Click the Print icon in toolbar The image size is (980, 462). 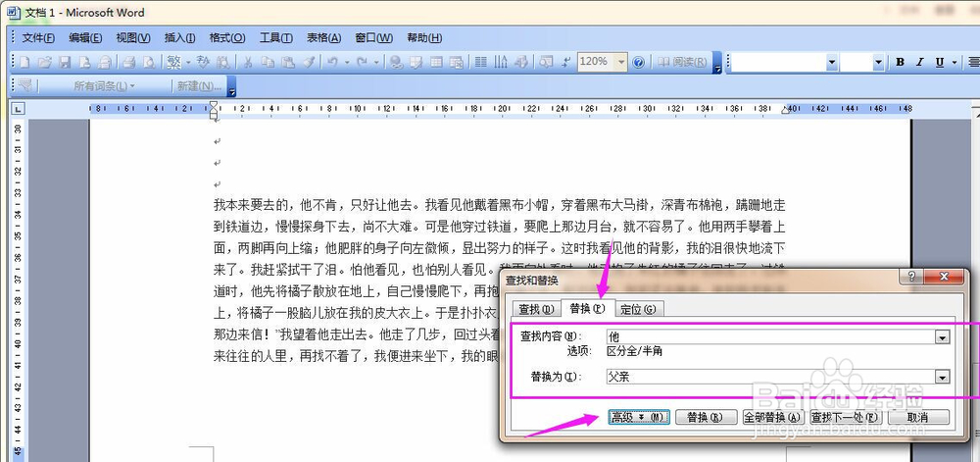(128, 62)
